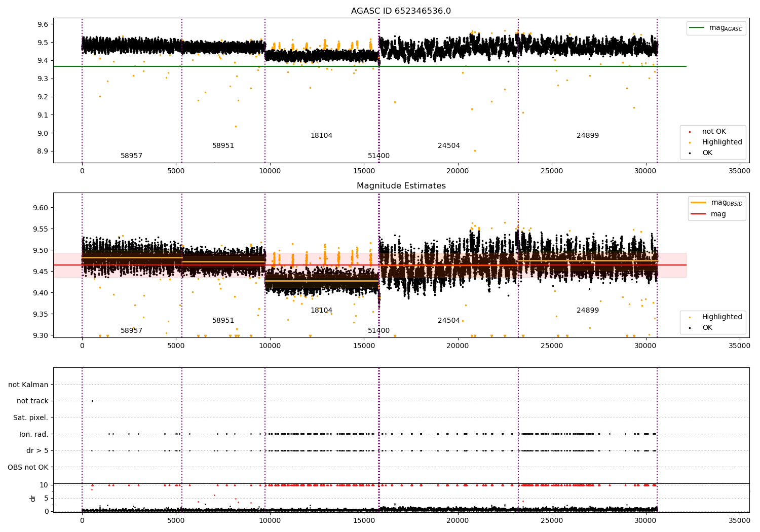This screenshot has width=760, height=532.
Task: Click the 9.2 tick on top plot y-axis
Action: point(43,97)
